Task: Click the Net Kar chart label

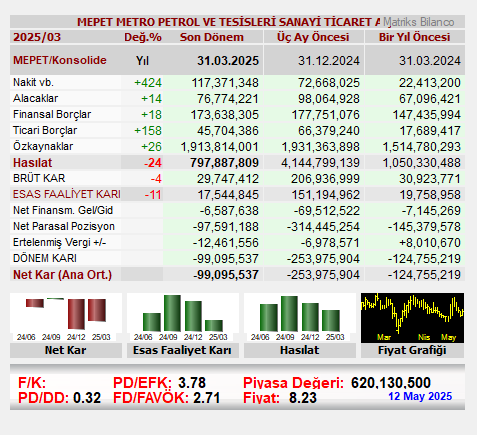Action: click(x=66, y=350)
